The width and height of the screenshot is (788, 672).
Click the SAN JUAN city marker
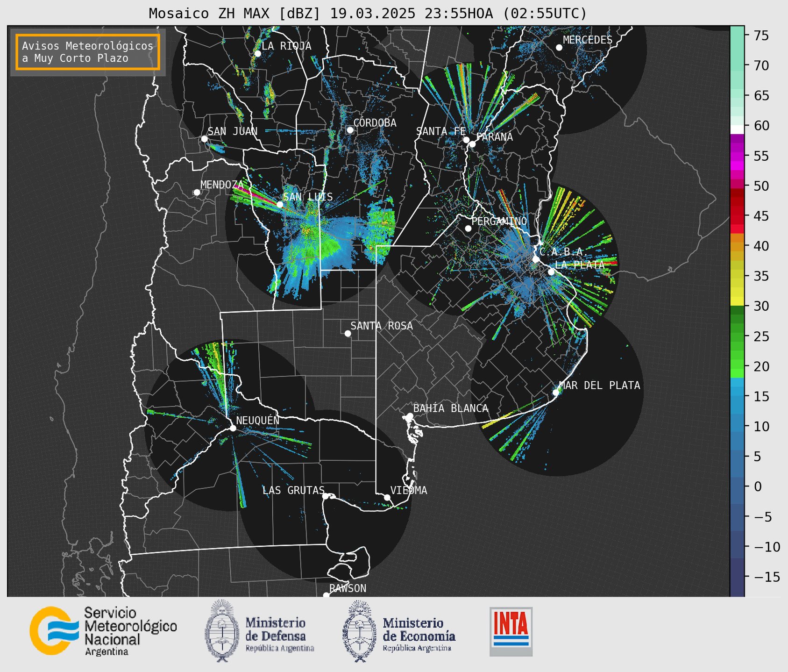point(204,139)
